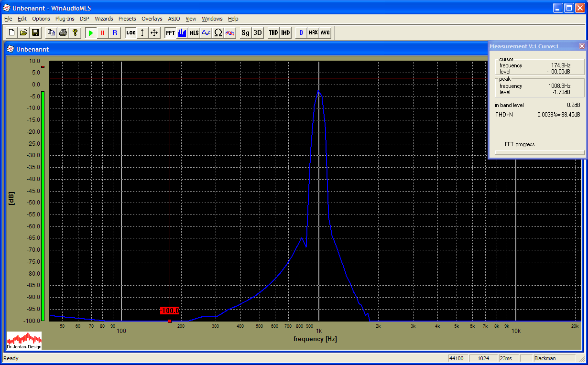Expand the Plug-Ins menu
The height and width of the screenshot is (365, 588).
click(65, 19)
